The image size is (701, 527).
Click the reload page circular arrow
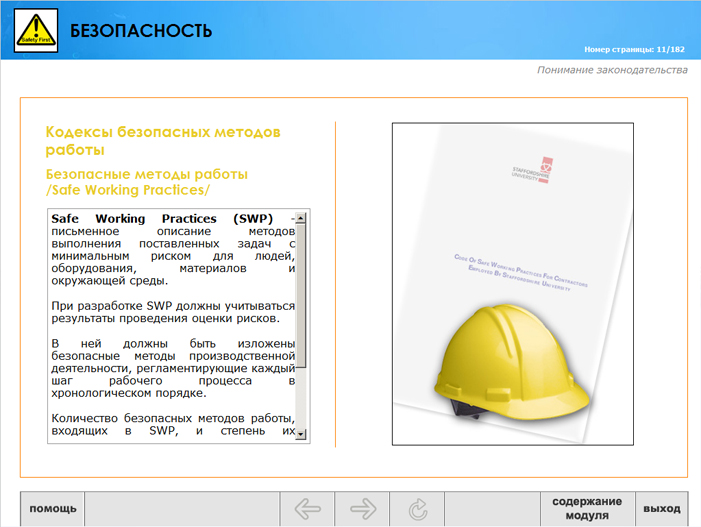pyautogui.click(x=417, y=509)
